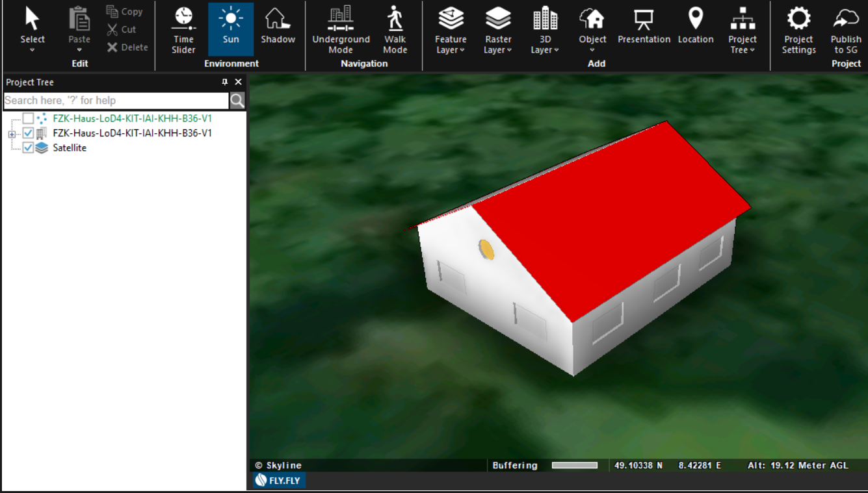Click the © Skyline copyright text

pos(278,465)
